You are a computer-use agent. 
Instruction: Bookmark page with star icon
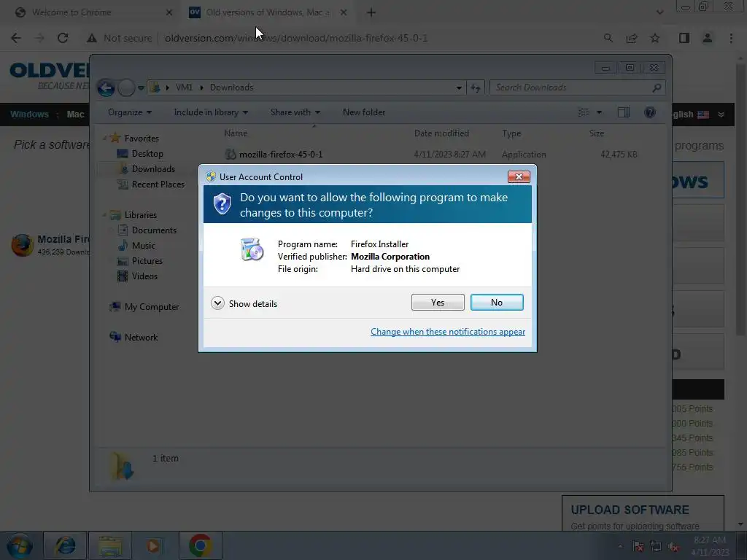655,38
